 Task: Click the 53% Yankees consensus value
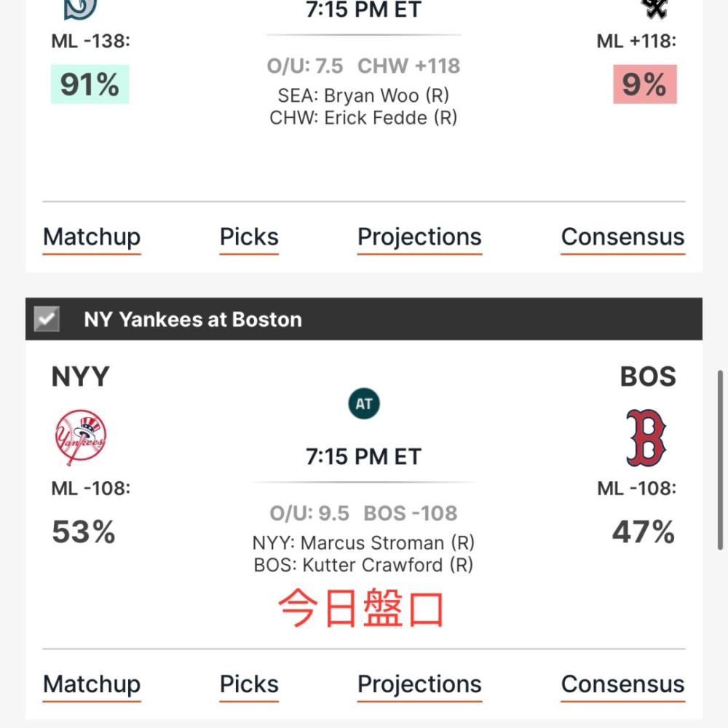84,531
